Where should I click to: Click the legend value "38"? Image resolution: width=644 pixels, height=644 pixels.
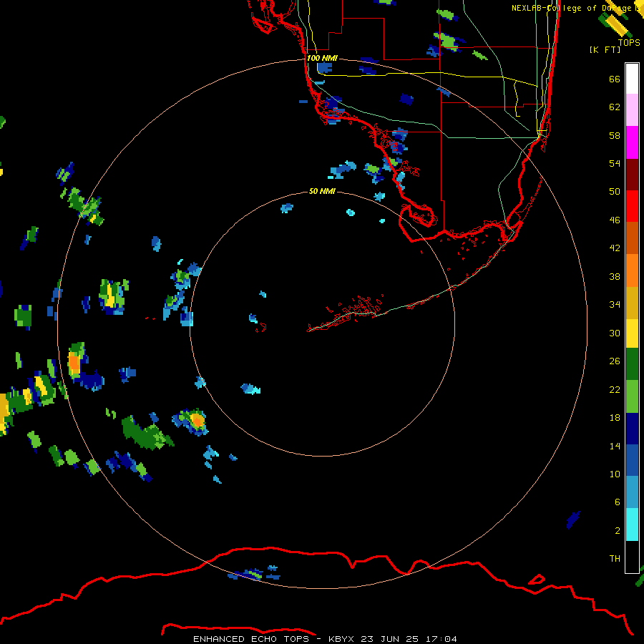point(615,276)
